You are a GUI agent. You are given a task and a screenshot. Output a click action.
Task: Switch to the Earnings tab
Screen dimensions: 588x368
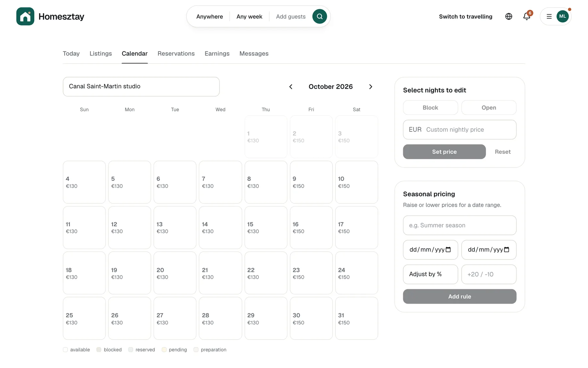pos(217,54)
